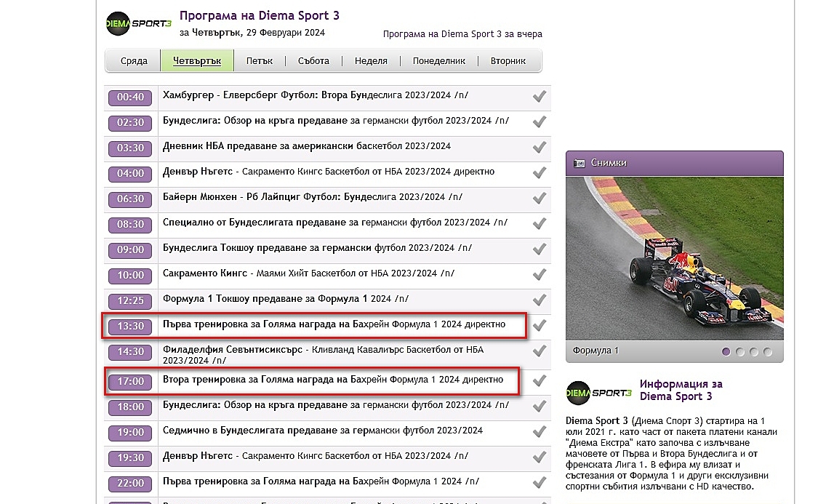The height and width of the screenshot is (504, 818).
Task: Click the 12:25 time badge
Action: [130, 300]
